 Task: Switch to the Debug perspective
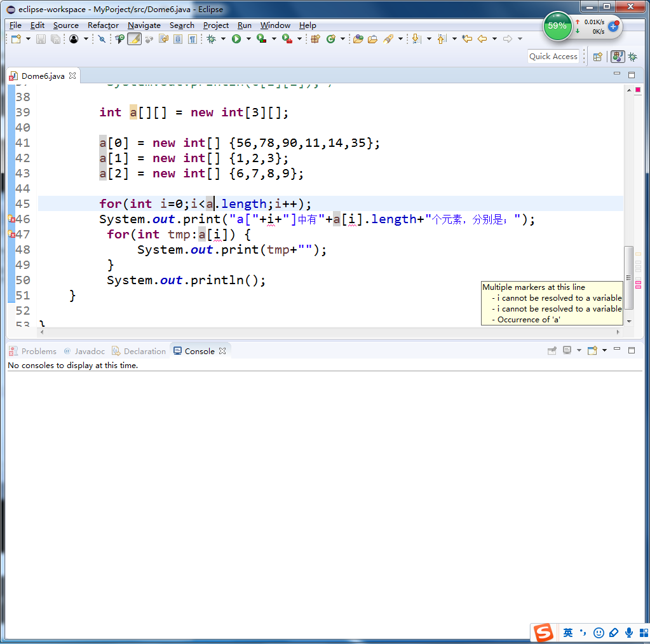pyautogui.click(x=633, y=57)
